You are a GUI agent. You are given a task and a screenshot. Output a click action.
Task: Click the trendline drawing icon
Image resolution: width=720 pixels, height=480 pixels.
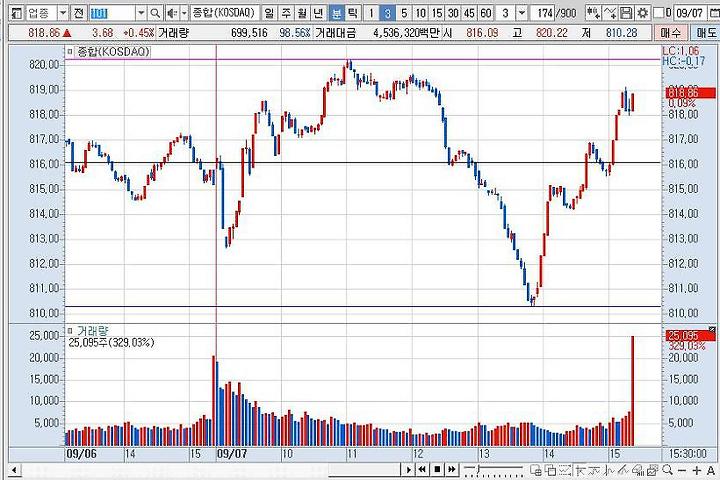[581, 470]
